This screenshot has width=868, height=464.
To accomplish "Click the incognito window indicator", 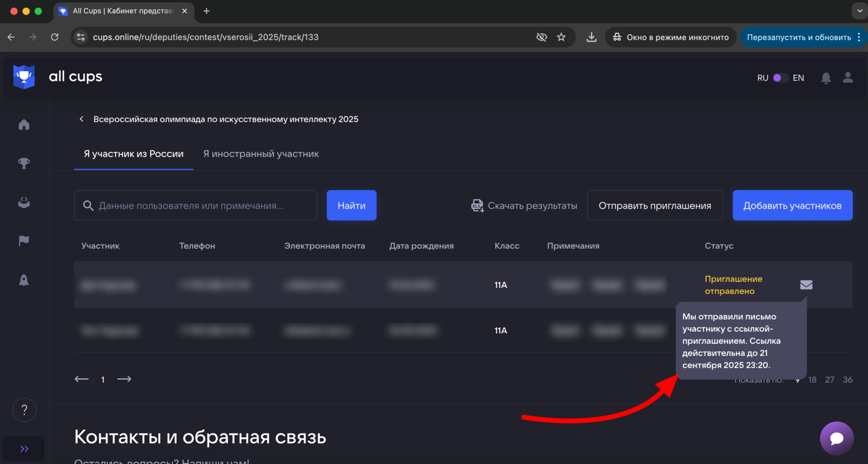I will [671, 37].
